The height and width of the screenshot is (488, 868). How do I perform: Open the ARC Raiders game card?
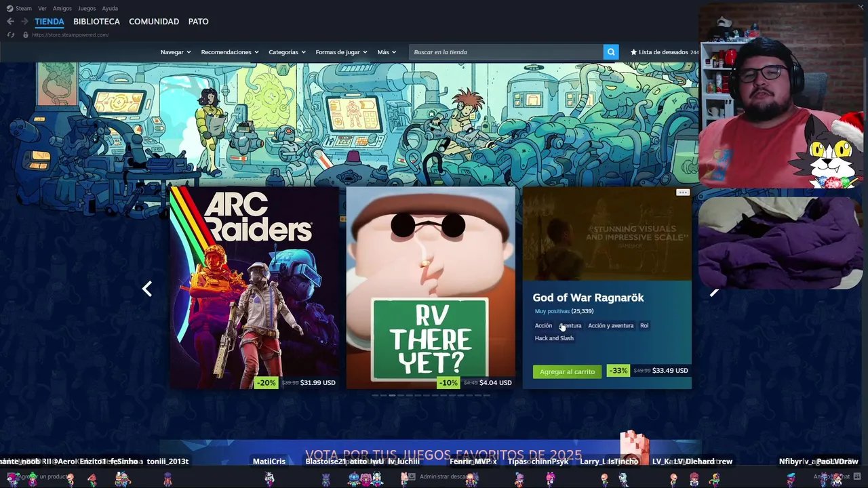pos(254,287)
